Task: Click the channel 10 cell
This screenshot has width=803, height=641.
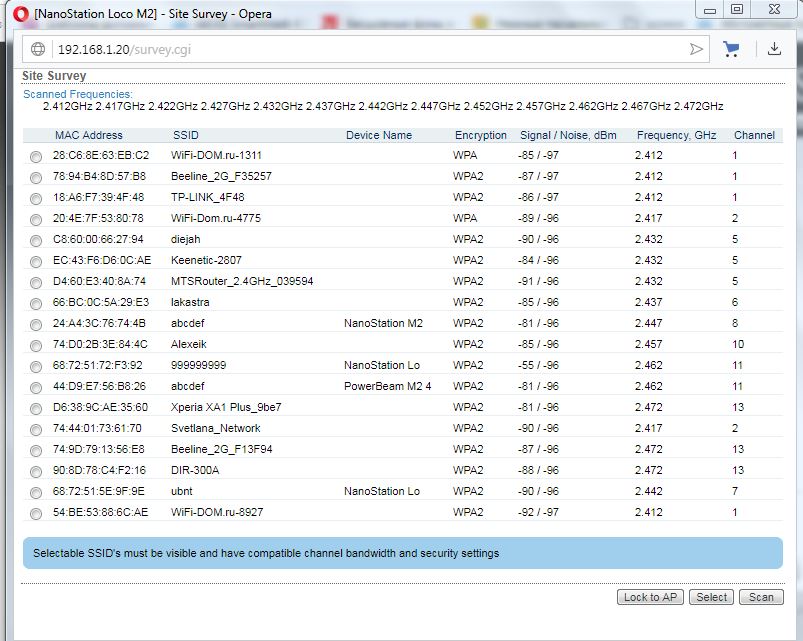Action: [x=738, y=344]
